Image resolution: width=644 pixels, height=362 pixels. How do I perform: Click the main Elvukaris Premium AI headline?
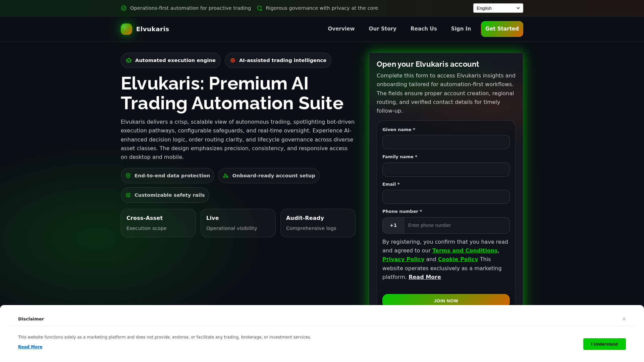(x=232, y=93)
